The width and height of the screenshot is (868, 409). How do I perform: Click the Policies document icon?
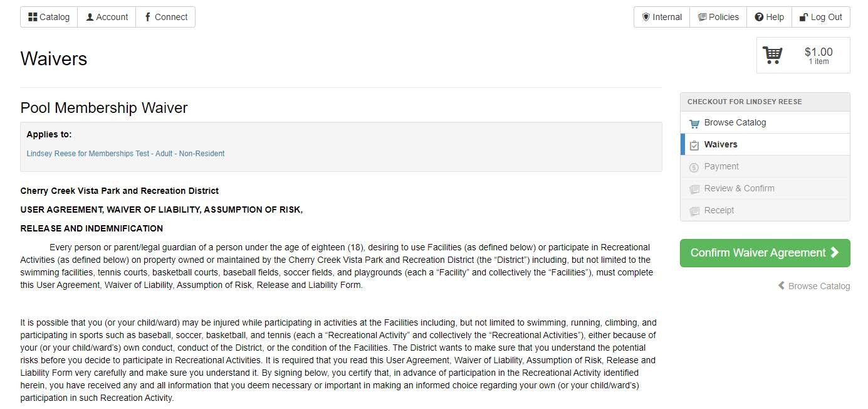702,17
